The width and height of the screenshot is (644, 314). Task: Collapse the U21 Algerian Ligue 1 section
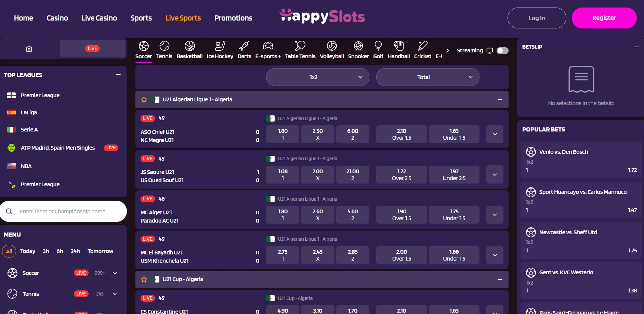(x=500, y=100)
